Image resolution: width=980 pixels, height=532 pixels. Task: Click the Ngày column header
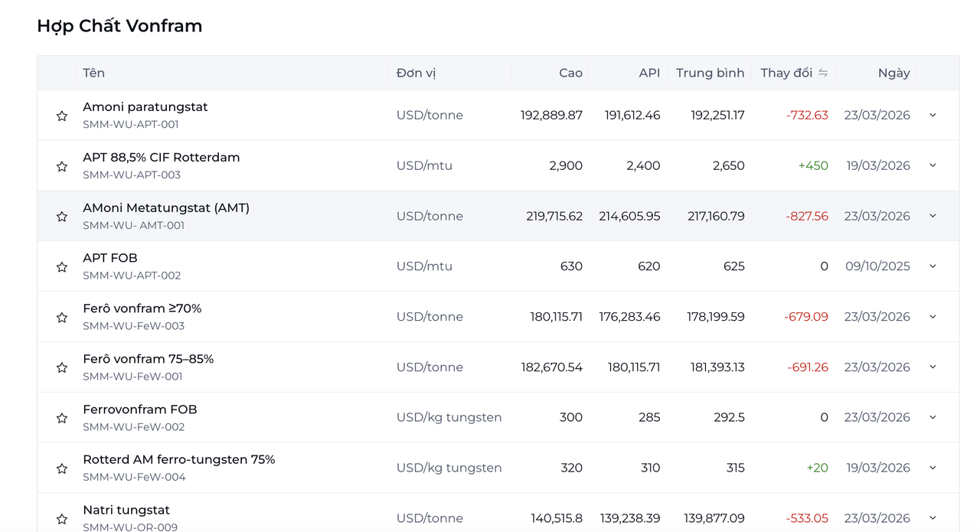(x=893, y=73)
